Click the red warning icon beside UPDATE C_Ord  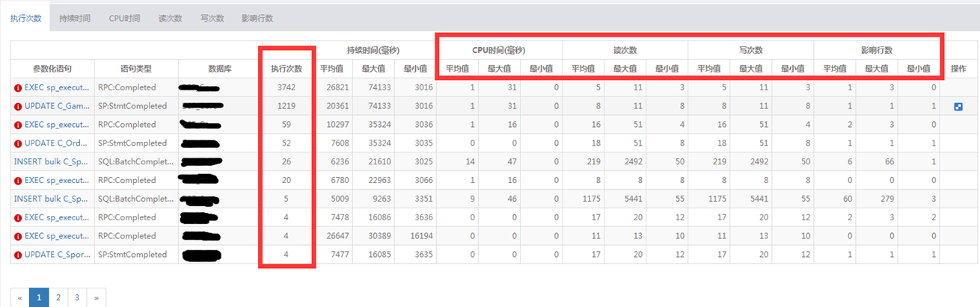[x=18, y=143]
